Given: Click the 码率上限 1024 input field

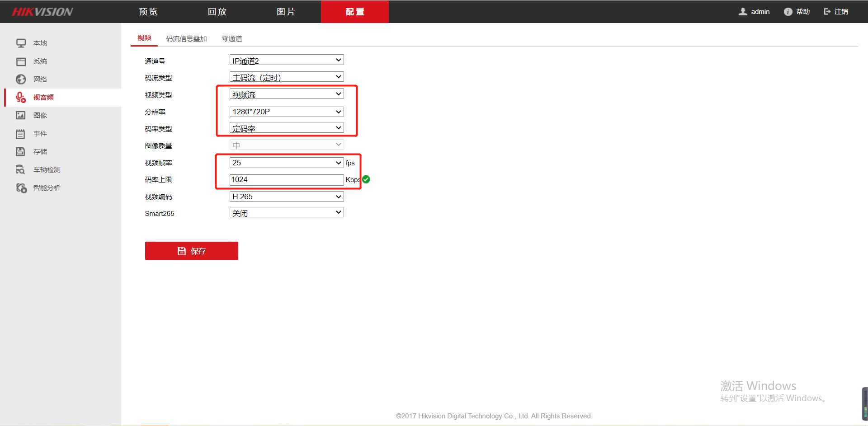Looking at the screenshot, I should (287, 180).
